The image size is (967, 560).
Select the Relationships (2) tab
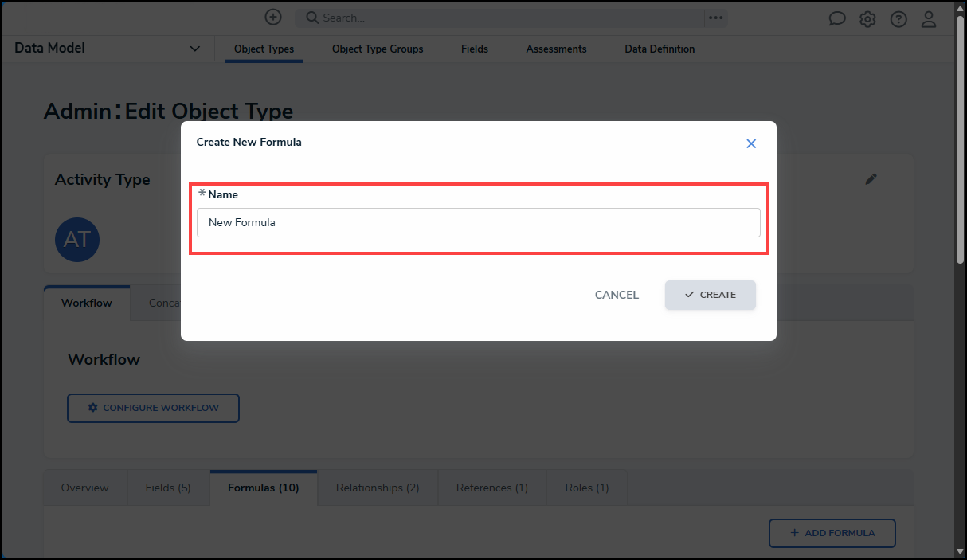tap(378, 488)
